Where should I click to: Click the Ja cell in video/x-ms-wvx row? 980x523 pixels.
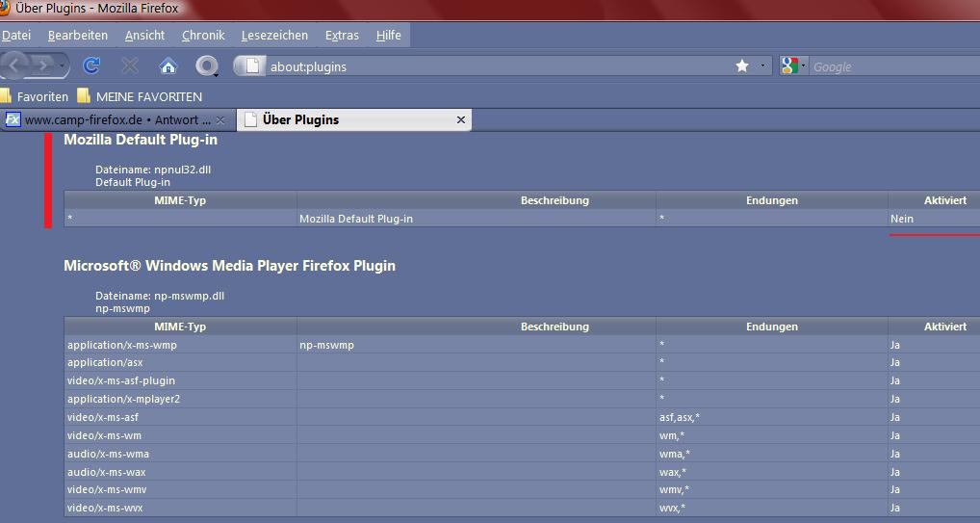[x=934, y=508]
